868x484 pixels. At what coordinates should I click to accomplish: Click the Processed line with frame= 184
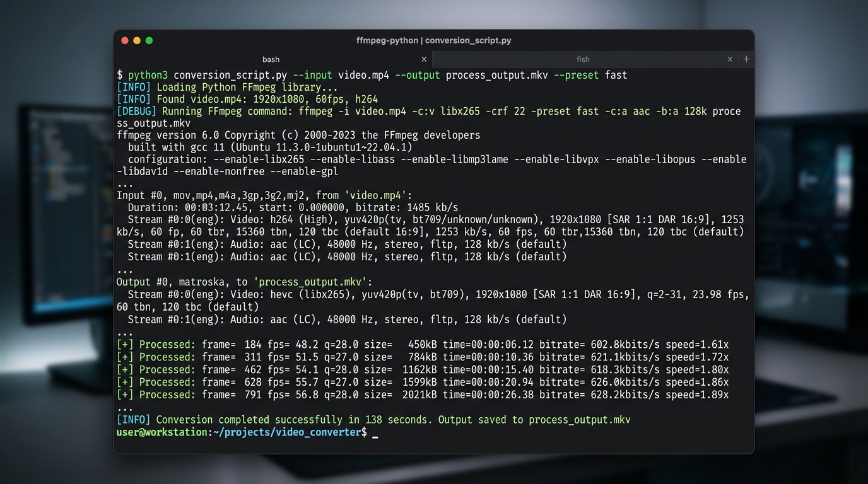[x=423, y=345]
